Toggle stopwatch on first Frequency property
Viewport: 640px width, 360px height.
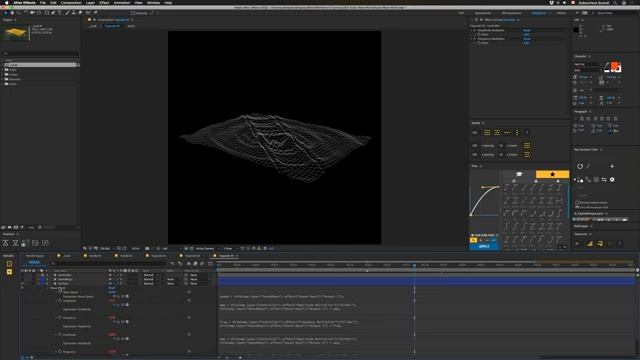click(60, 318)
